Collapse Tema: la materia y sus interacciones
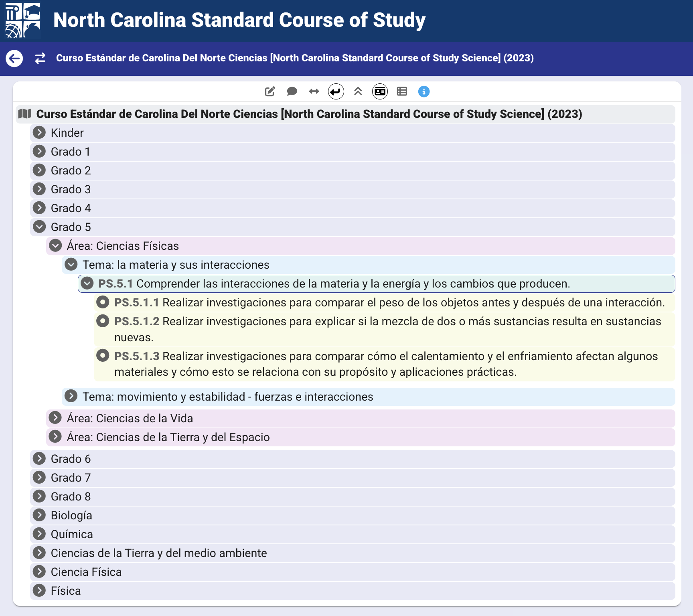This screenshot has width=693, height=616. pyautogui.click(x=71, y=264)
